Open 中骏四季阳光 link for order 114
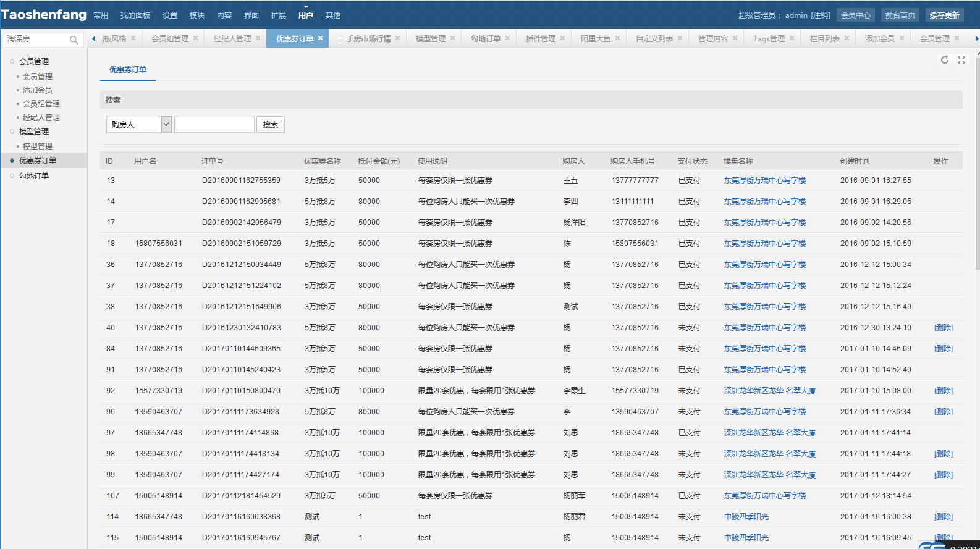This screenshot has height=549, width=980. click(x=746, y=517)
